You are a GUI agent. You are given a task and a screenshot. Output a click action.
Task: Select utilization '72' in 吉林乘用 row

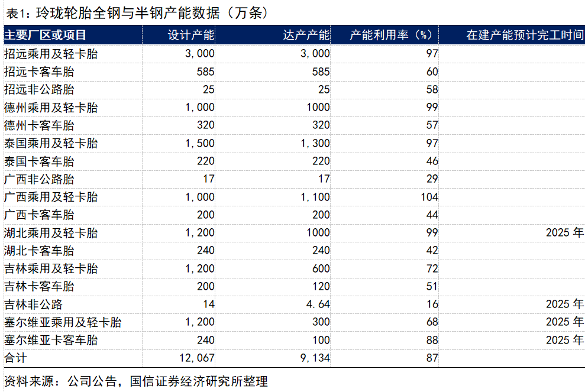pyautogui.click(x=432, y=268)
